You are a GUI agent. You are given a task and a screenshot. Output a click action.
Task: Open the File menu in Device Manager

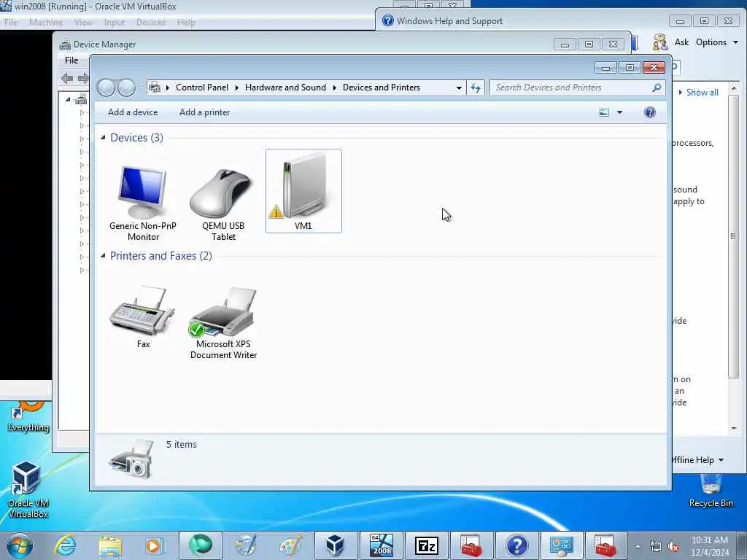coord(71,61)
